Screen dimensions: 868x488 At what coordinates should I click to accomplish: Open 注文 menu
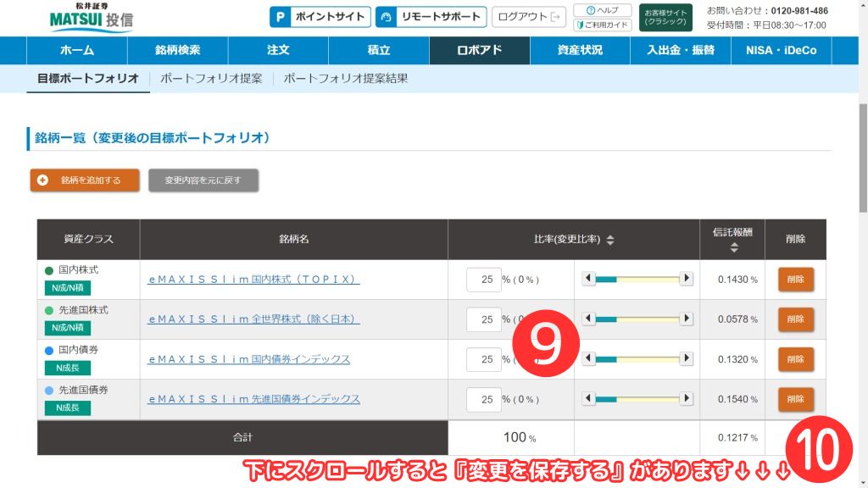pos(278,50)
